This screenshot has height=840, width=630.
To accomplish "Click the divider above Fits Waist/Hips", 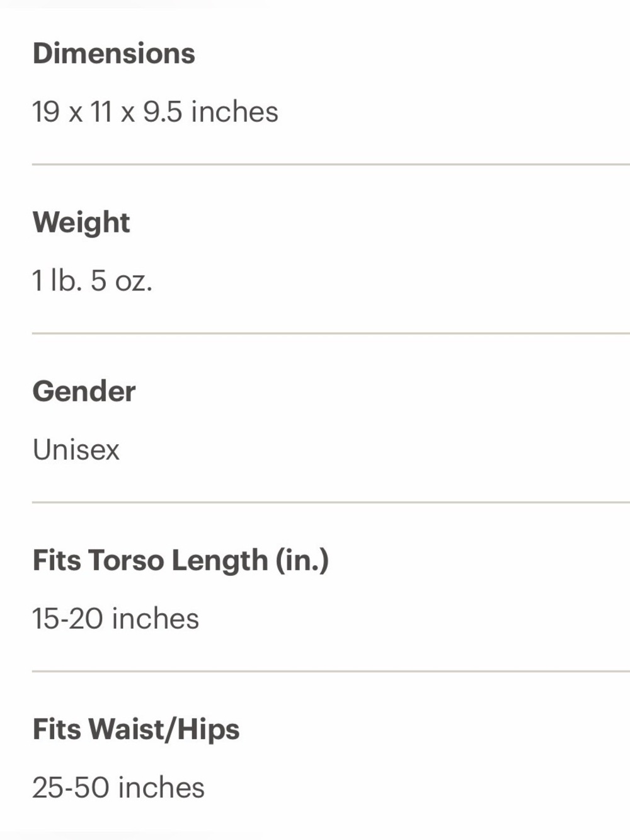I will tap(331, 671).
